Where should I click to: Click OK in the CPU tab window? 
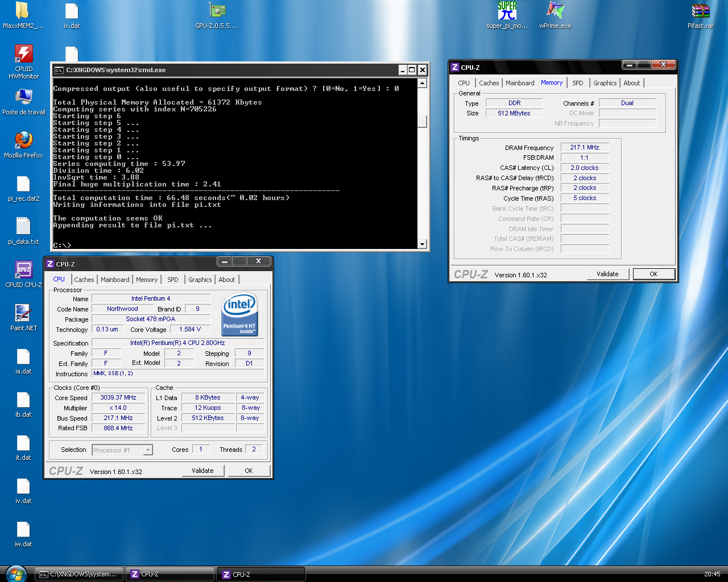(249, 471)
